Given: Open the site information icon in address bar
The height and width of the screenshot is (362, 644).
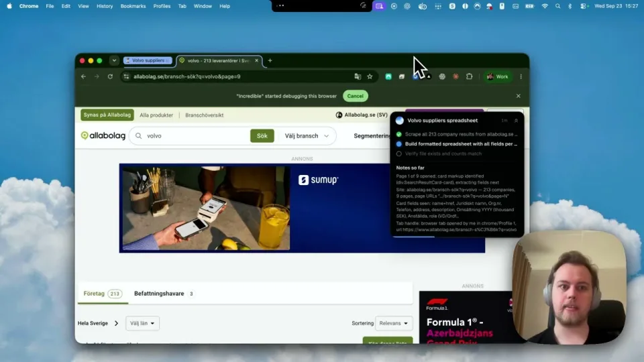Looking at the screenshot, I should (127, 76).
